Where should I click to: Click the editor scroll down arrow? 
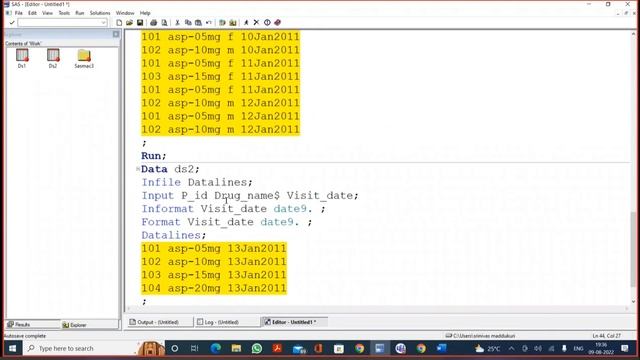click(x=633, y=302)
